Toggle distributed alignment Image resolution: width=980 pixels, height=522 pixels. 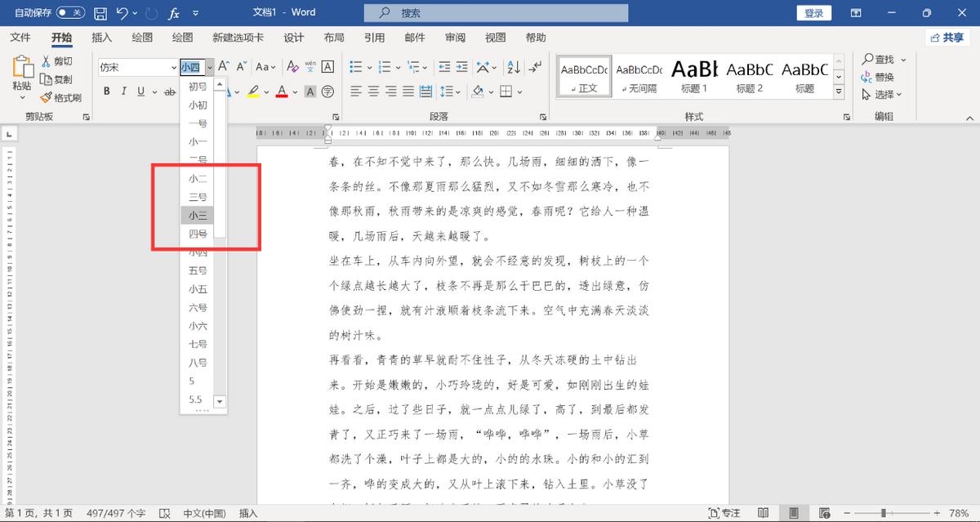tap(425, 91)
